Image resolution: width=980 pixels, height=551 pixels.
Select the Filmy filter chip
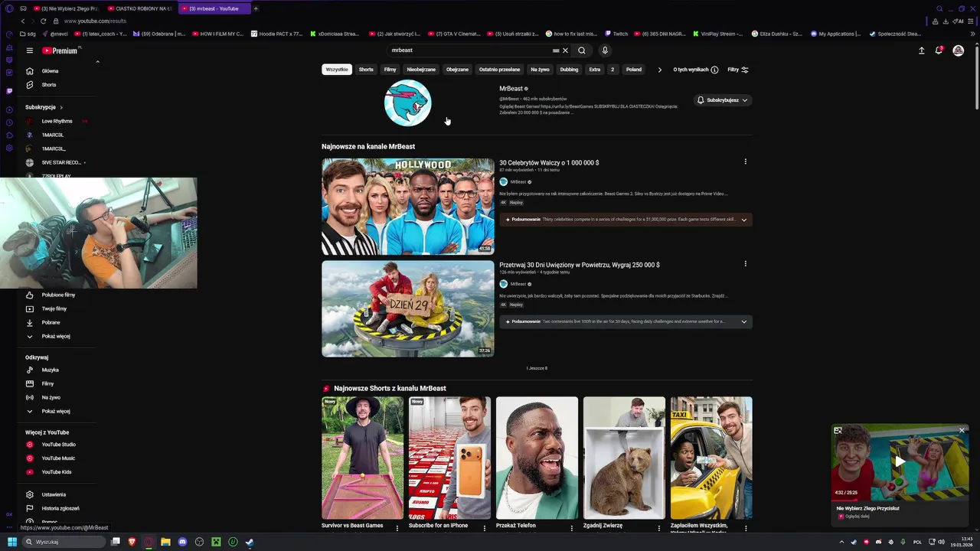pyautogui.click(x=390, y=70)
